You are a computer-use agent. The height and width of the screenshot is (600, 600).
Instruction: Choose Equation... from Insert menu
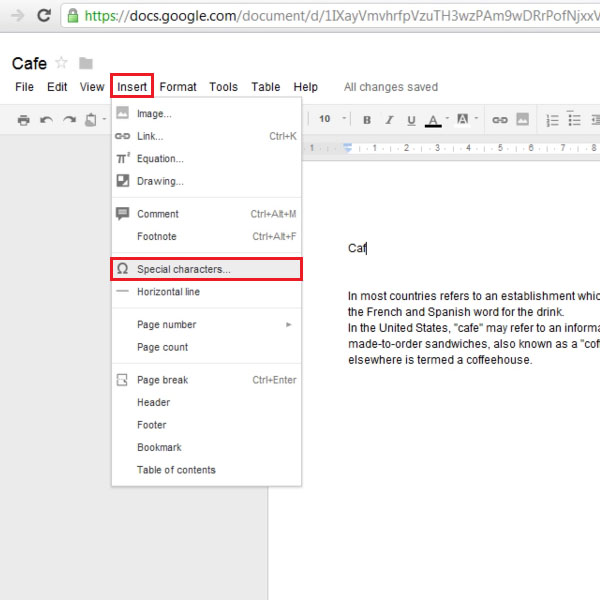pos(207,158)
